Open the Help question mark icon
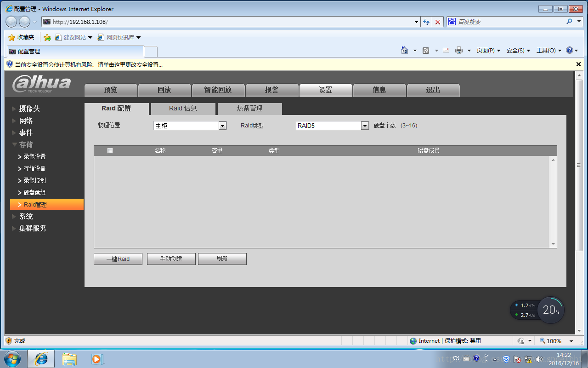 coord(570,51)
